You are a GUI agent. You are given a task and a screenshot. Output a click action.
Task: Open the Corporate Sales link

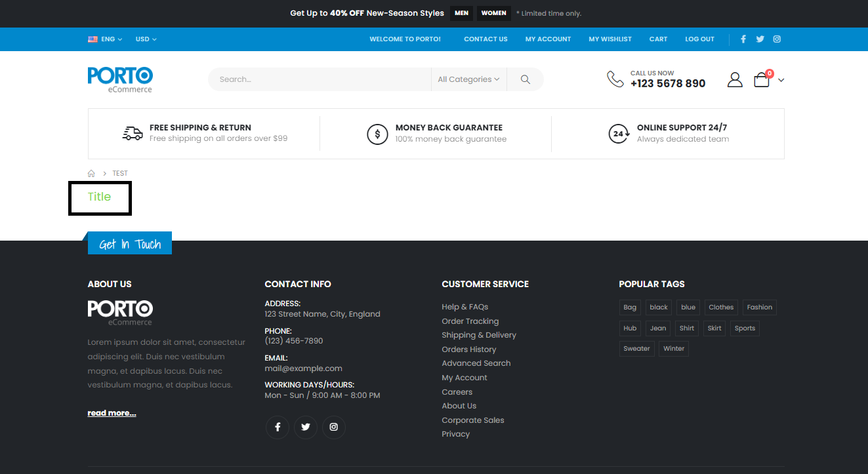pyautogui.click(x=473, y=420)
